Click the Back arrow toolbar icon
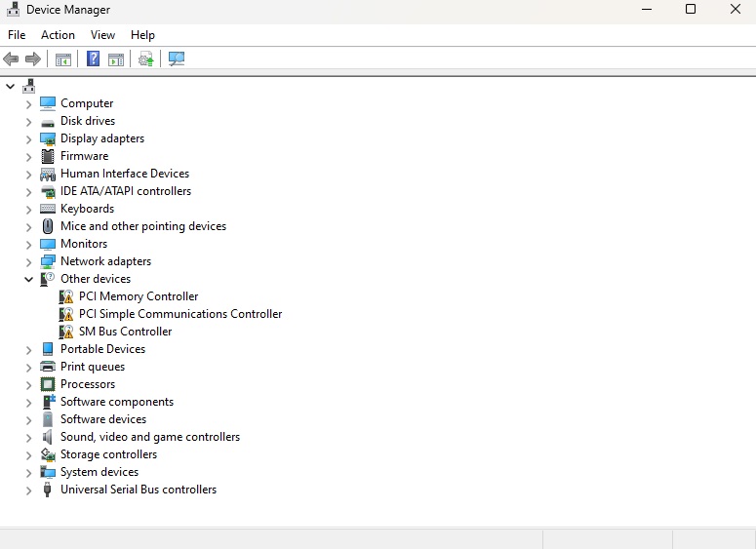The image size is (756, 549). pyautogui.click(x=12, y=59)
